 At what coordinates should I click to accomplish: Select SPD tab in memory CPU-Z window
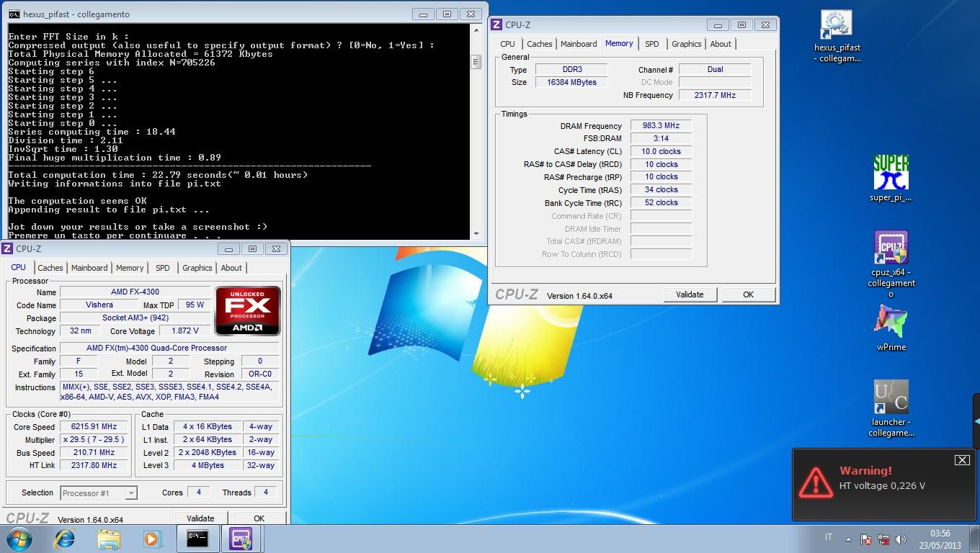pyautogui.click(x=651, y=44)
